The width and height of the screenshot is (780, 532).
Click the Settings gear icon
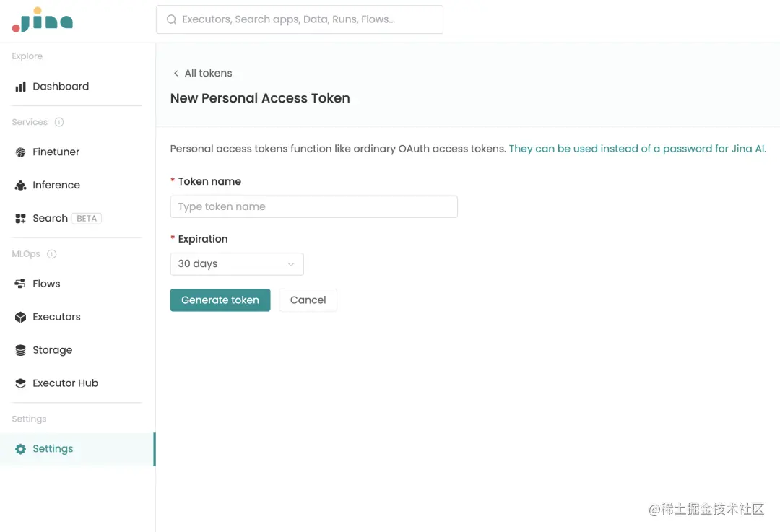(20, 449)
